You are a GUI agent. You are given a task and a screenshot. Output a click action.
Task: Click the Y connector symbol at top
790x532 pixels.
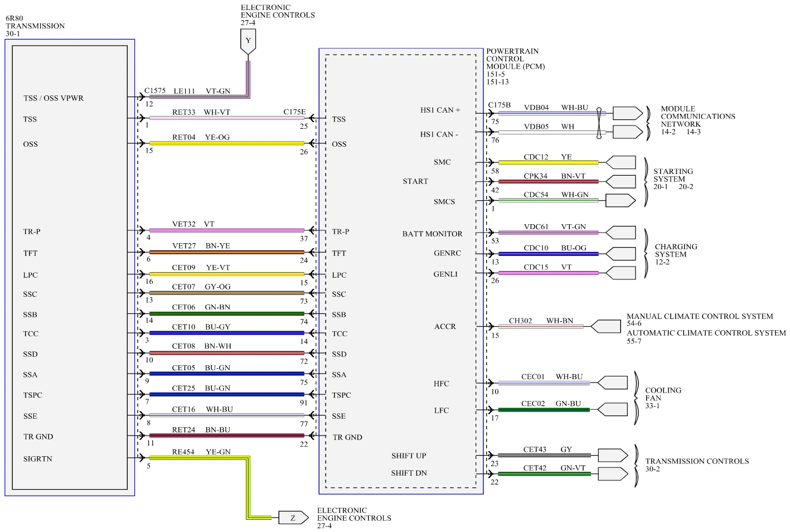[248, 42]
